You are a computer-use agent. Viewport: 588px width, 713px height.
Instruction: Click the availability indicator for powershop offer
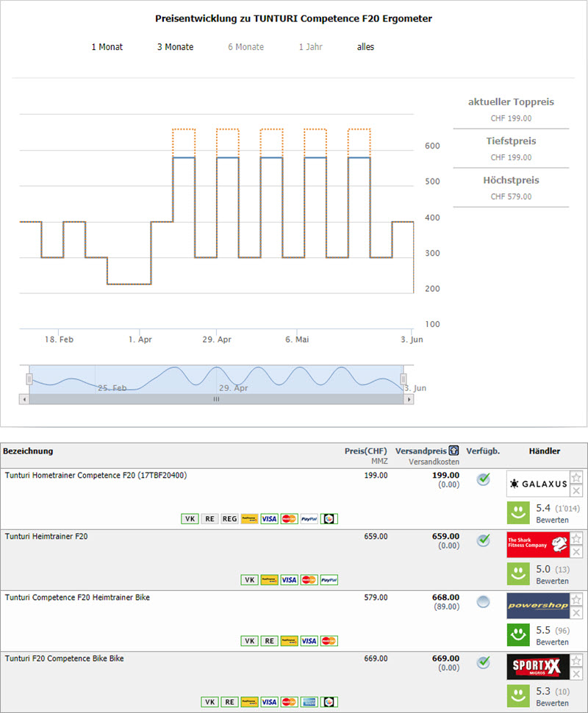point(483,602)
